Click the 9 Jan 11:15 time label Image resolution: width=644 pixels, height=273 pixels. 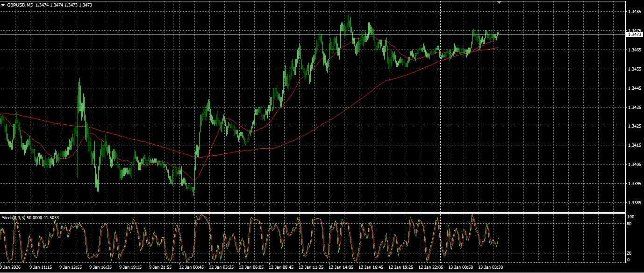[40, 267]
